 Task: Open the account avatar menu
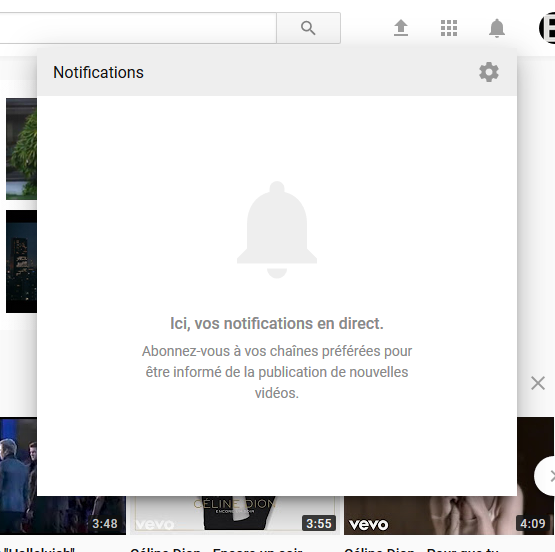(x=547, y=28)
